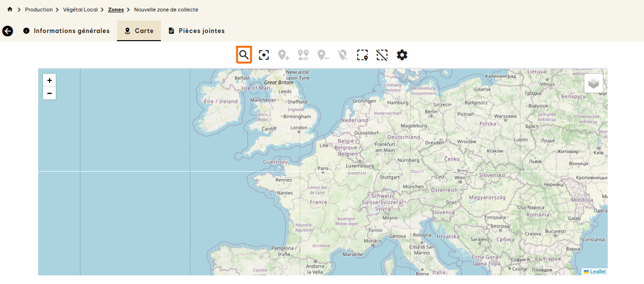Click the crossed-out dashed selection icon
Viewport: 644px width, 284px height.
[x=382, y=55]
